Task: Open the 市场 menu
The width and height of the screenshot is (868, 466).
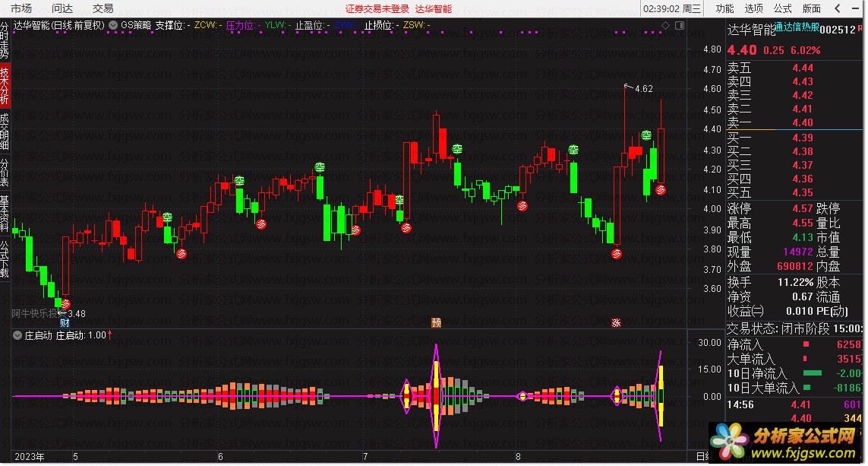Action: click(x=21, y=8)
